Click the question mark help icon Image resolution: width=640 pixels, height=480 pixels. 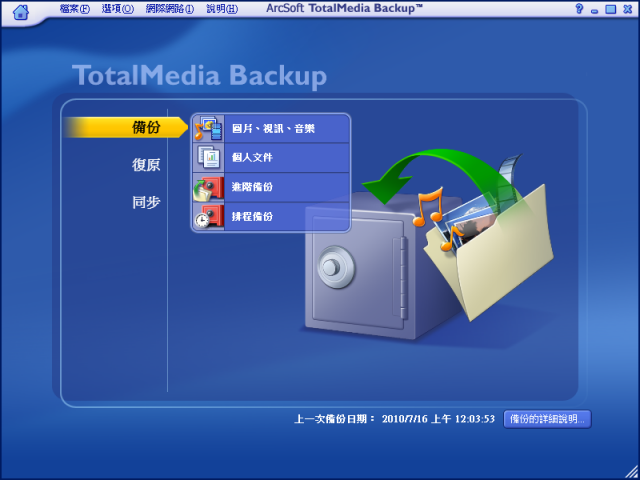[x=579, y=9]
